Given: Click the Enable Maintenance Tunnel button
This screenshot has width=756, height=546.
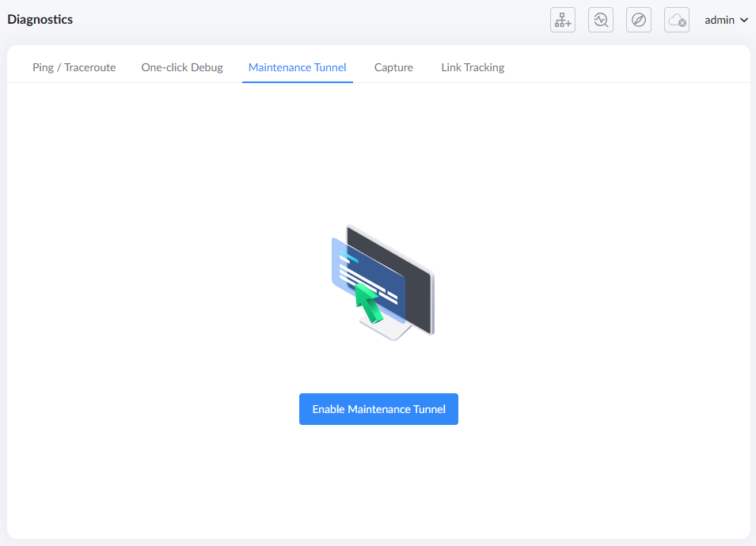Looking at the screenshot, I should 378,409.
